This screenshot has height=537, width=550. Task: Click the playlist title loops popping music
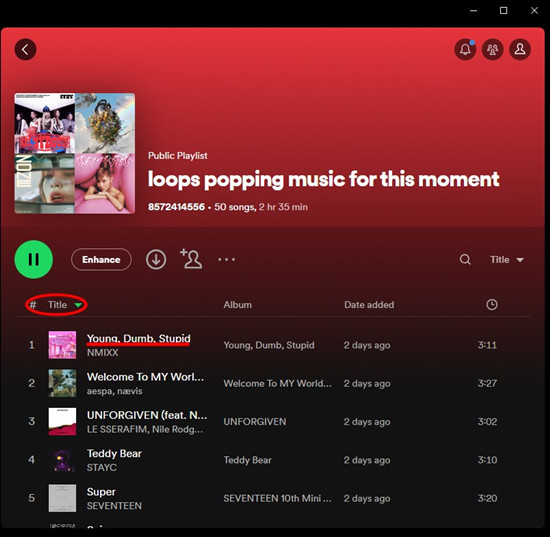coord(323,179)
